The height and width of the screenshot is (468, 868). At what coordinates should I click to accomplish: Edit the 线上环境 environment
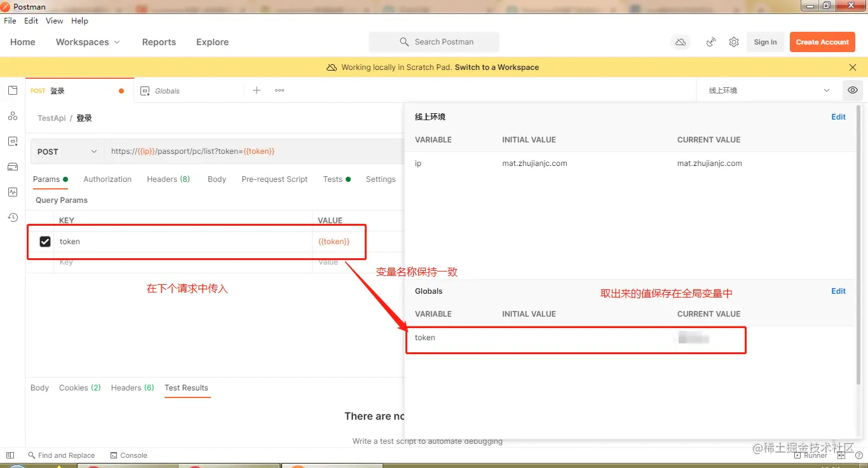click(839, 117)
